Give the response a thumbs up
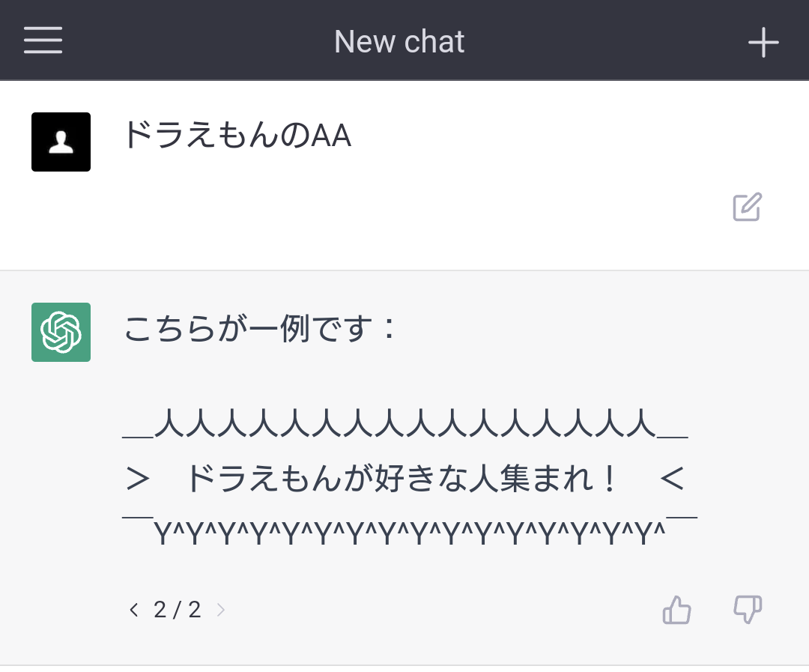Image resolution: width=809 pixels, height=672 pixels. [x=676, y=610]
